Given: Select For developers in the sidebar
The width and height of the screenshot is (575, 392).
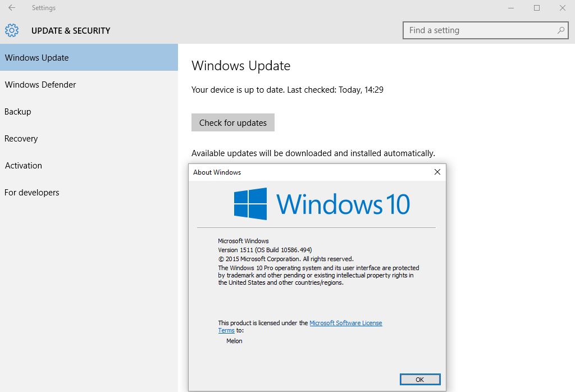Looking at the screenshot, I should tap(89, 193).
